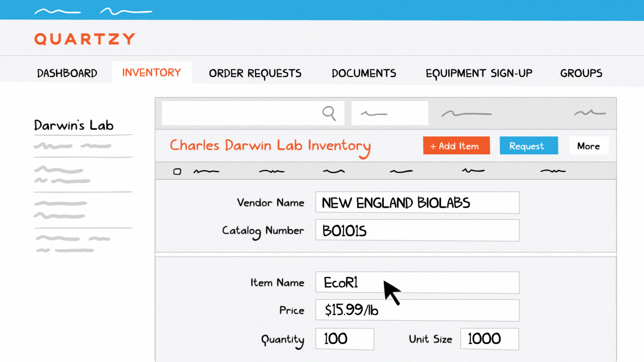Open the Equipment Sign-Up tab
The image size is (644, 362).
[x=479, y=73]
